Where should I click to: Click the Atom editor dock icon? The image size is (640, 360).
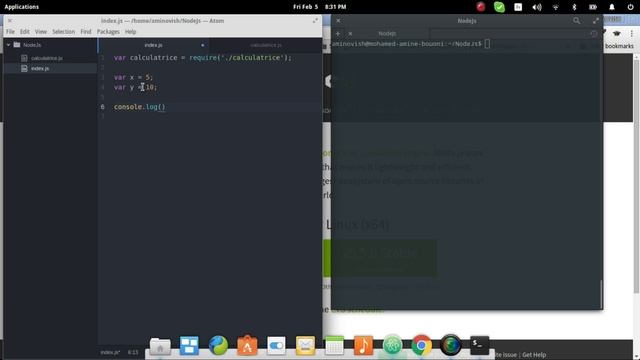(x=392, y=345)
